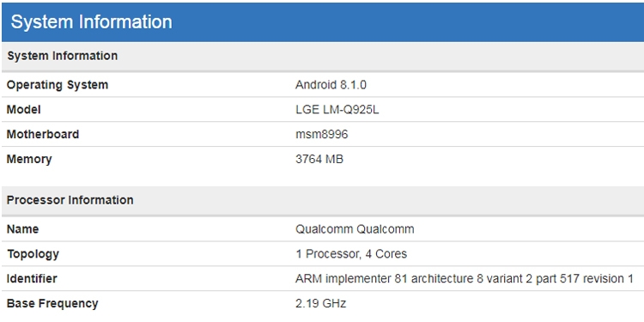644x322 pixels.
Task: Select the System Information section heading
Action: click(63, 56)
